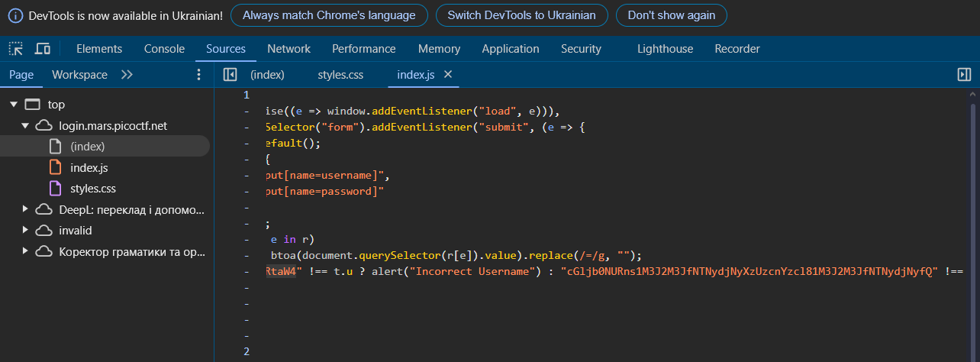Expand the invalid origin tree node

25,230
